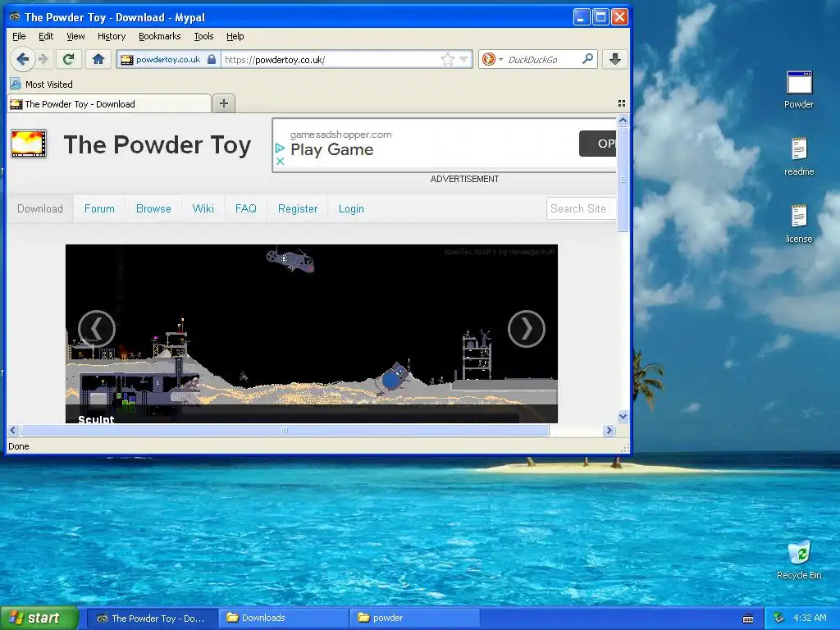Viewport: 840px width, 630px height.
Task: Click the Search Site field
Action: (x=582, y=208)
